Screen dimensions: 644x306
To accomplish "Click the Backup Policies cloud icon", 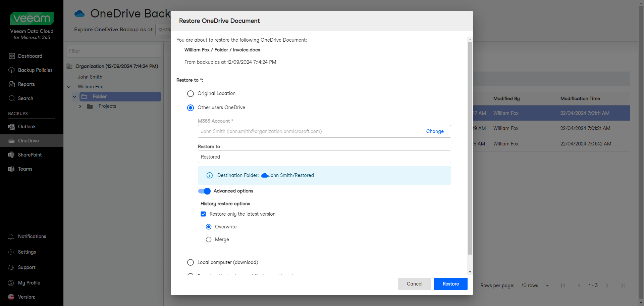I will (12, 70).
